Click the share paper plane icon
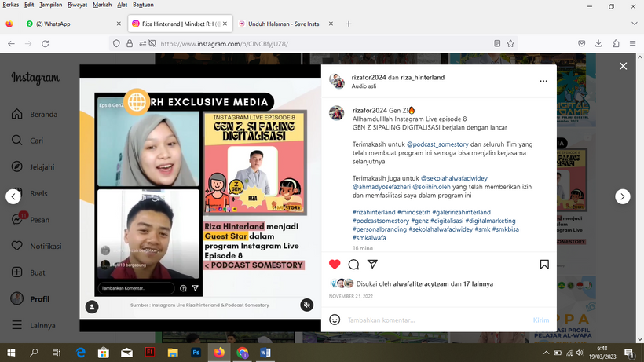 tap(372, 265)
